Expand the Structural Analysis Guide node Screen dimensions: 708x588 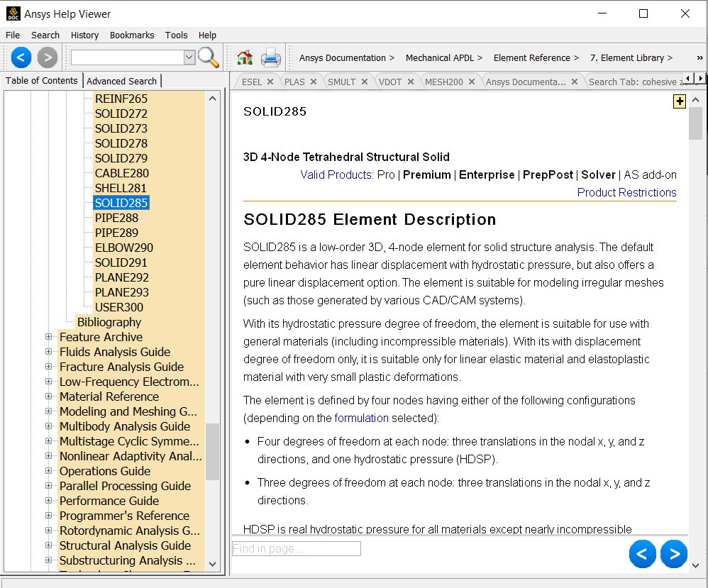pyautogui.click(x=48, y=545)
